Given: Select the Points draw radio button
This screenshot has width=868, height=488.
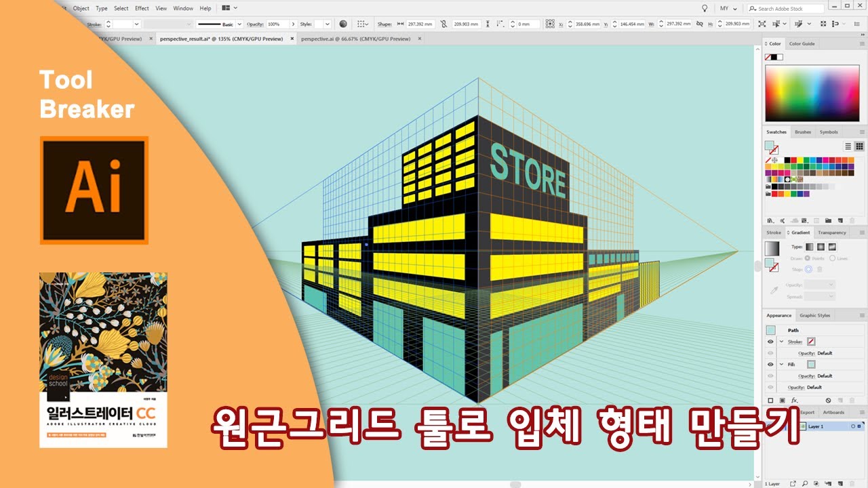Looking at the screenshot, I should tap(809, 258).
